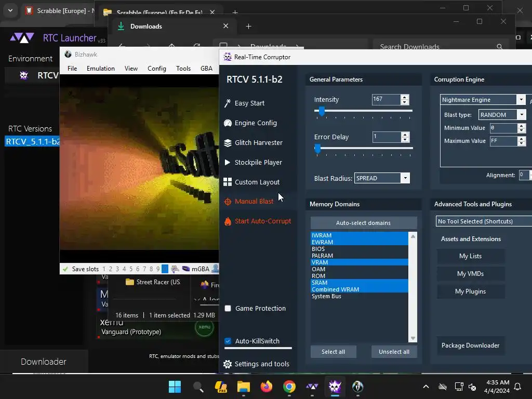Switch to RTC Launcher taskbar icon
The height and width of the screenshot is (399, 532).
[312, 387]
